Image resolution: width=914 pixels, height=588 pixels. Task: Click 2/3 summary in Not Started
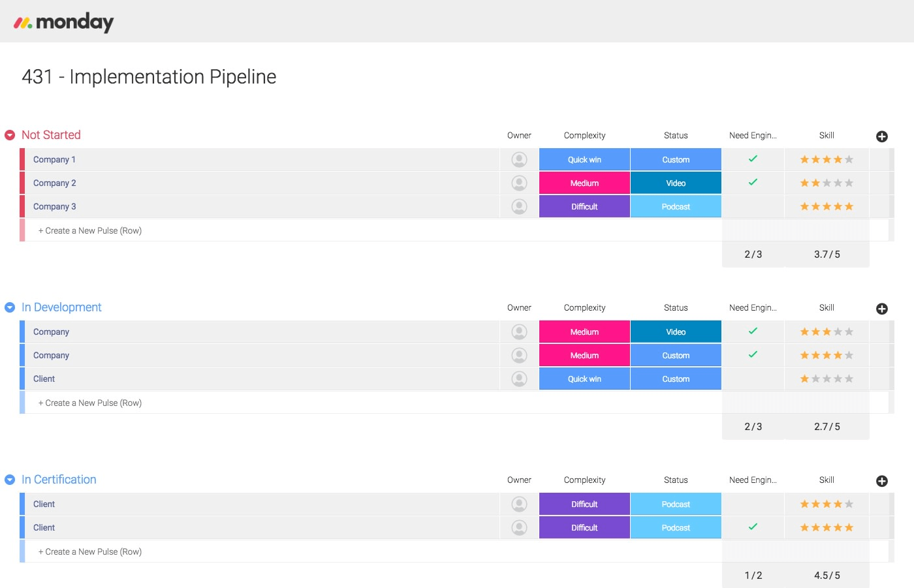click(x=753, y=255)
